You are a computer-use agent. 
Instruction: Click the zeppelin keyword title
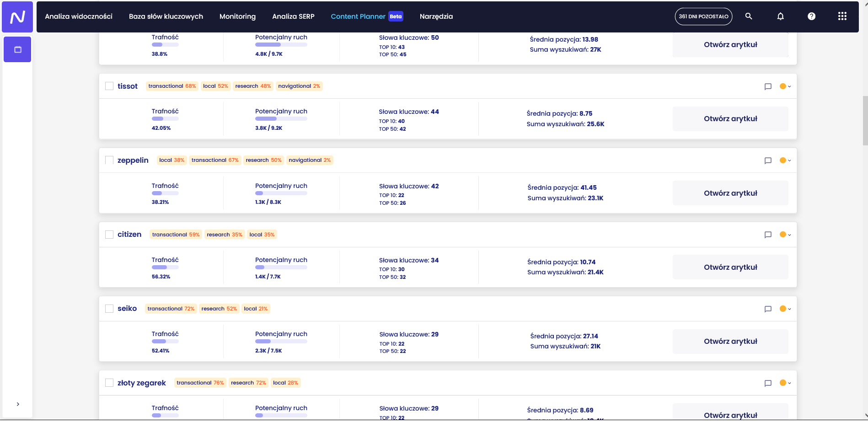coord(133,160)
